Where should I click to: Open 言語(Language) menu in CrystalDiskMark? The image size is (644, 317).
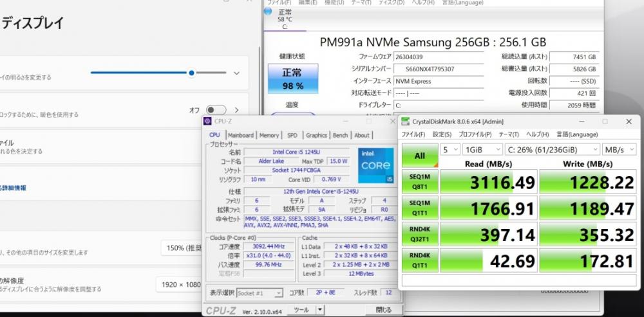pyautogui.click(x=577, y=134)
